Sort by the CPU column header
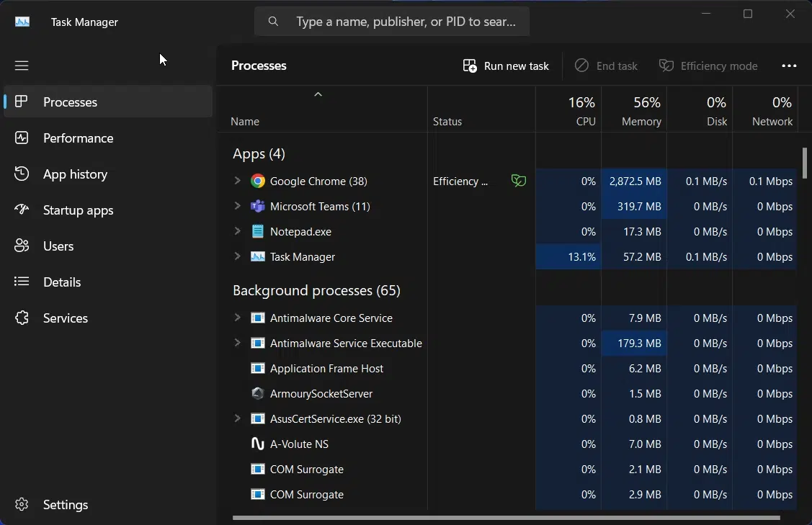Image resolution: width=812 pixels, height=525 pixels. (568, 109)
